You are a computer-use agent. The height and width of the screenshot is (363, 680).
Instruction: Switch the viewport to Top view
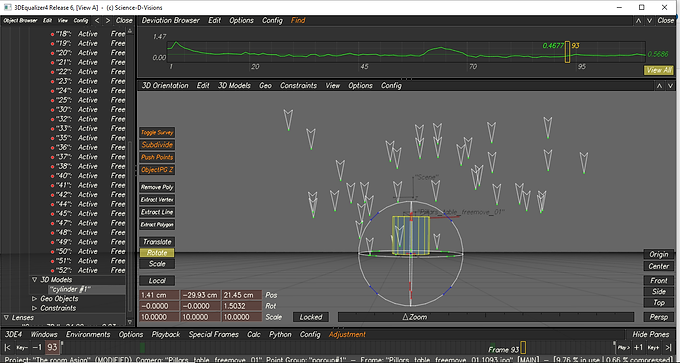click(659, 302)
